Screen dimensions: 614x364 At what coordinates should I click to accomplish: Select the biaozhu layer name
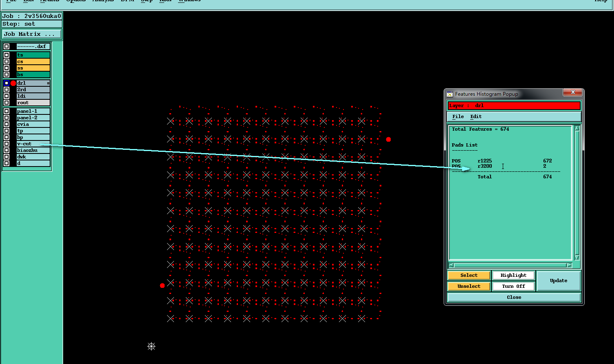pyautogui.click(x=33, y=150)
